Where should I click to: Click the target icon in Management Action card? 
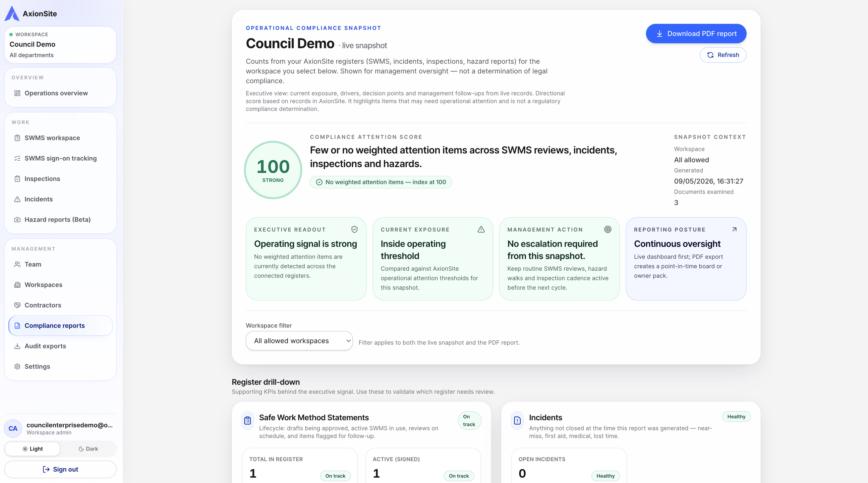click(607, 229)
